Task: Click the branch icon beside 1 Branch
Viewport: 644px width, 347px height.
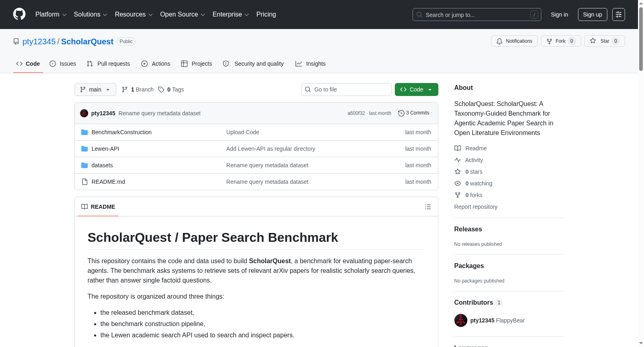Action: 125,89
